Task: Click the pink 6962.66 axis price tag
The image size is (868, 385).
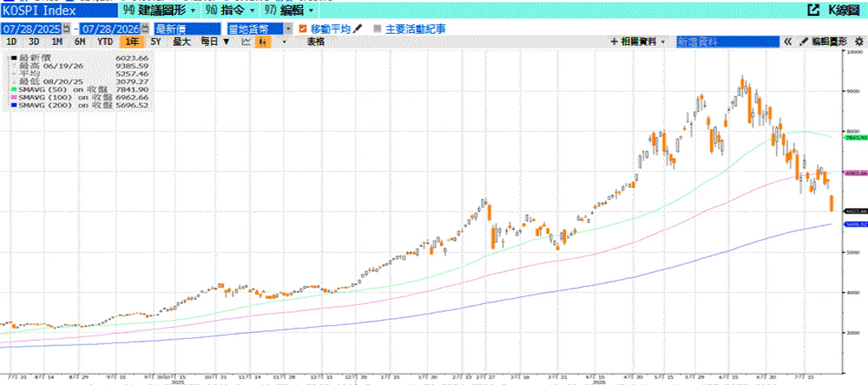Action: (856, 173)
